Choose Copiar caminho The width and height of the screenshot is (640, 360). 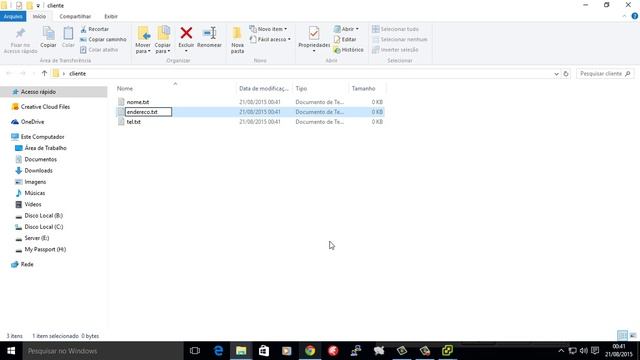[103, 40]
